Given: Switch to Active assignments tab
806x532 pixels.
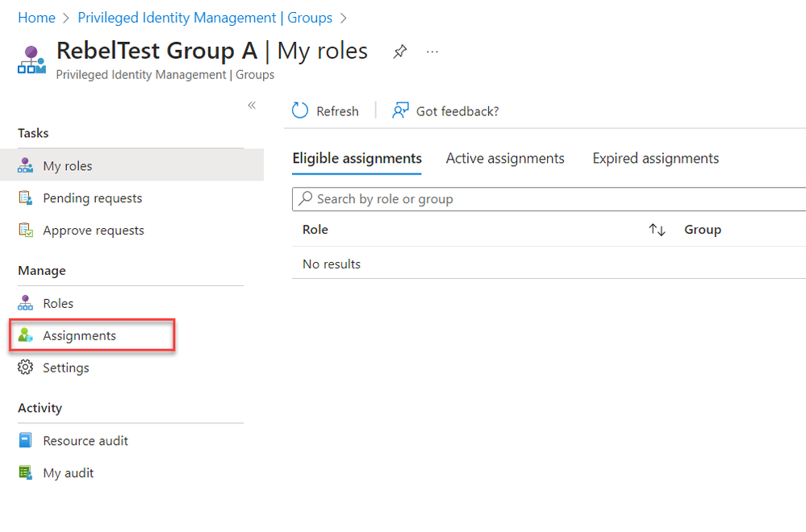Looking at the screenshot, I should tap(505, 158).
